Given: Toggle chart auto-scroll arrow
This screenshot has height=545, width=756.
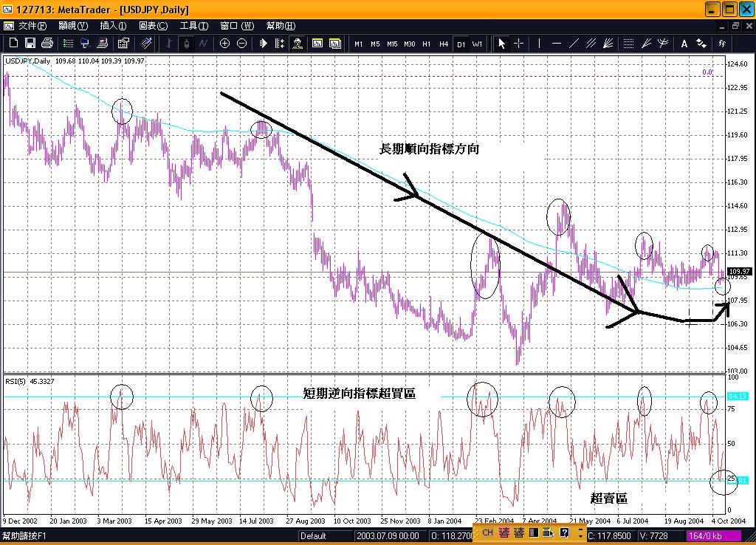Looking at the screenshot, I should click(264, 44).
